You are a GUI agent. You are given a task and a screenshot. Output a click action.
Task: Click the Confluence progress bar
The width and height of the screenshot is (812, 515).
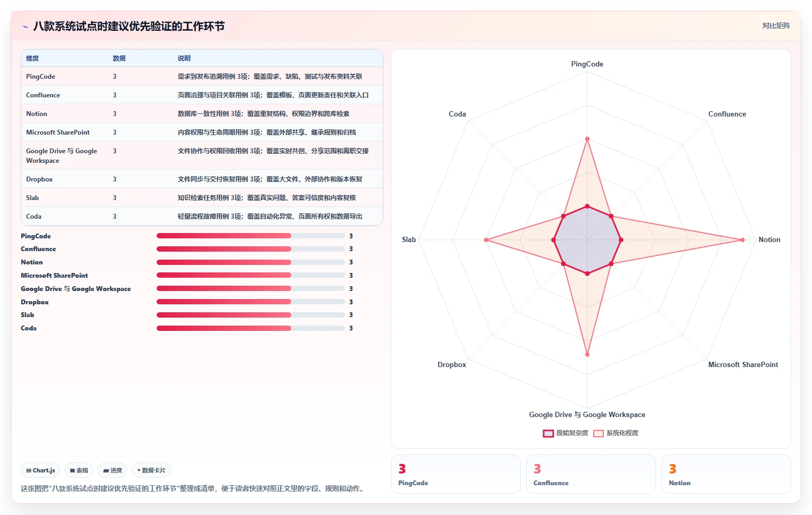(x=251, y=249)
